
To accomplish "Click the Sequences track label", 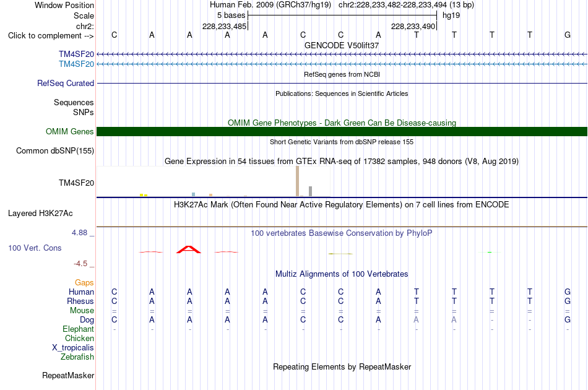I will pyautogui.click(x=74, y=102).
